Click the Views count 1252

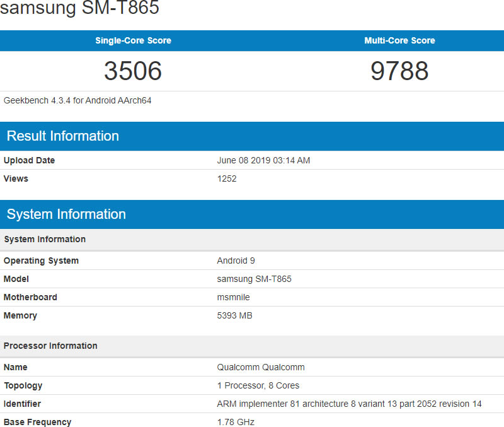pos(227,178)
